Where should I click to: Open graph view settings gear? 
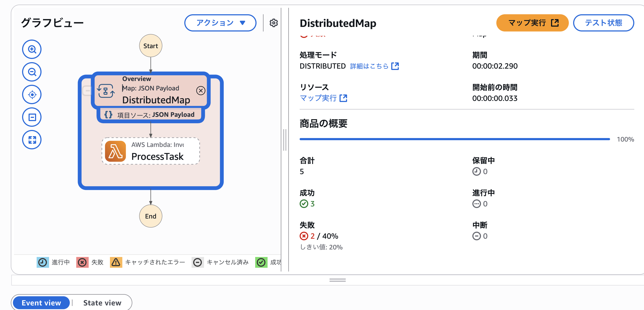point(273,23)
